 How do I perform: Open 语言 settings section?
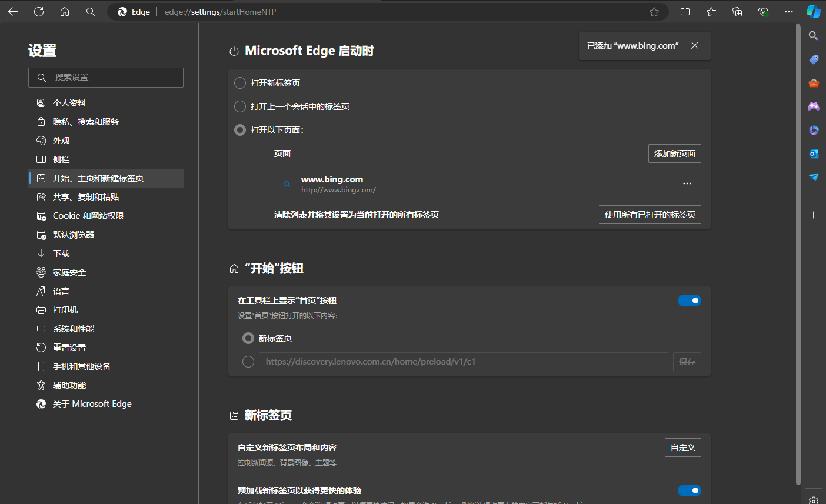(x=106, y=291)
